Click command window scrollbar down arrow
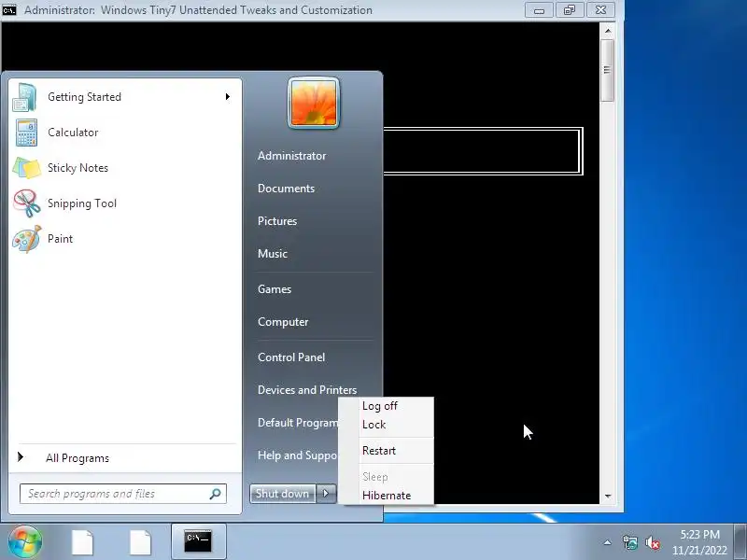Viewport: 747px width, 560px height. tap(608, 496)
